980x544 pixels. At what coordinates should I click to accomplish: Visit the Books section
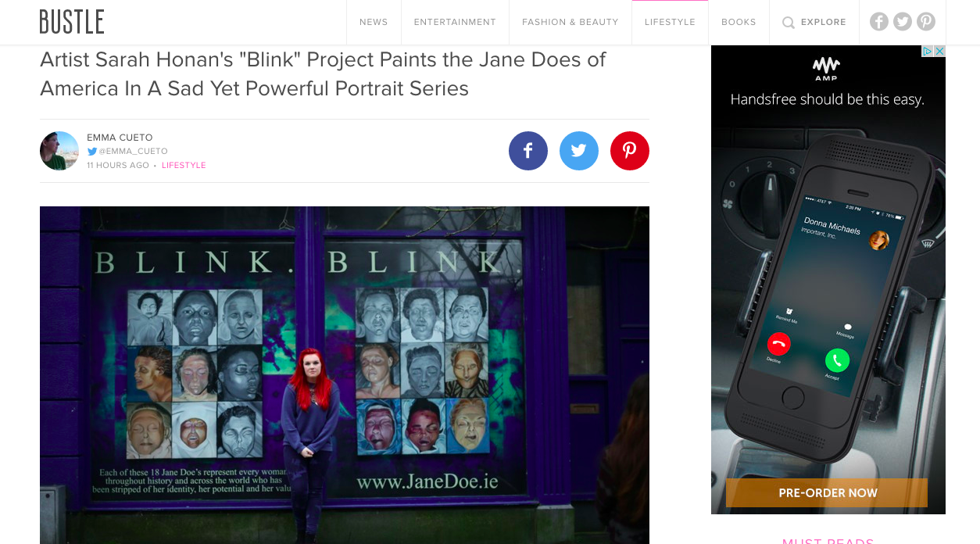click(739, 22)
